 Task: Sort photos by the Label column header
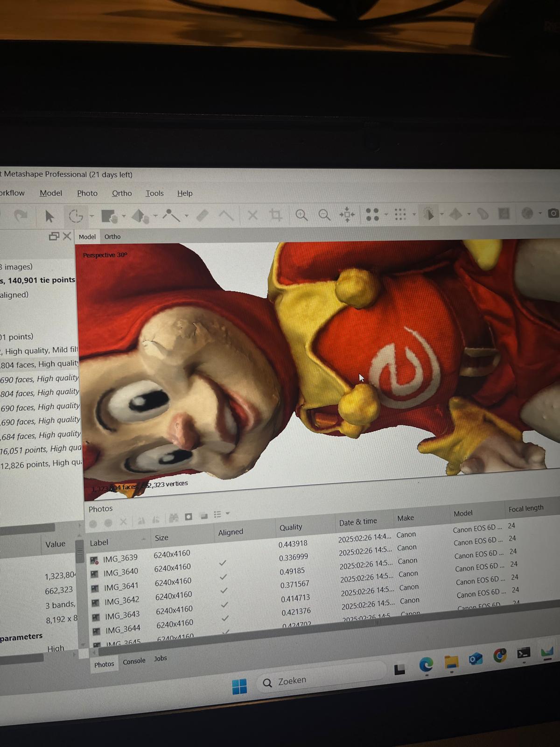coord(99,543)
